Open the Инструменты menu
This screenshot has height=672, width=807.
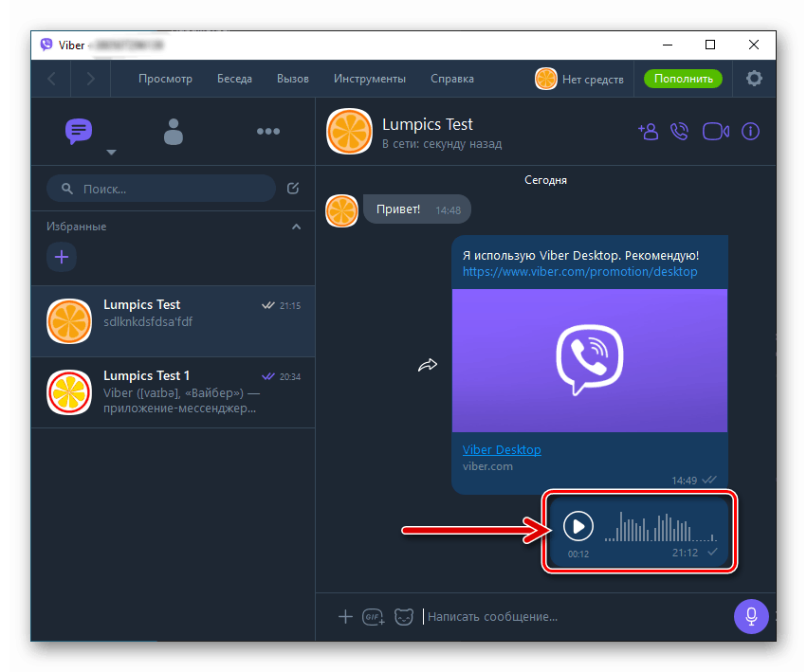(370, 79)
